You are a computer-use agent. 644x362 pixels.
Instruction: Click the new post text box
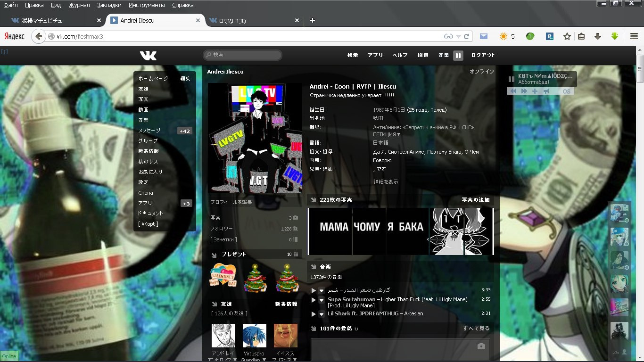point(400,350)
